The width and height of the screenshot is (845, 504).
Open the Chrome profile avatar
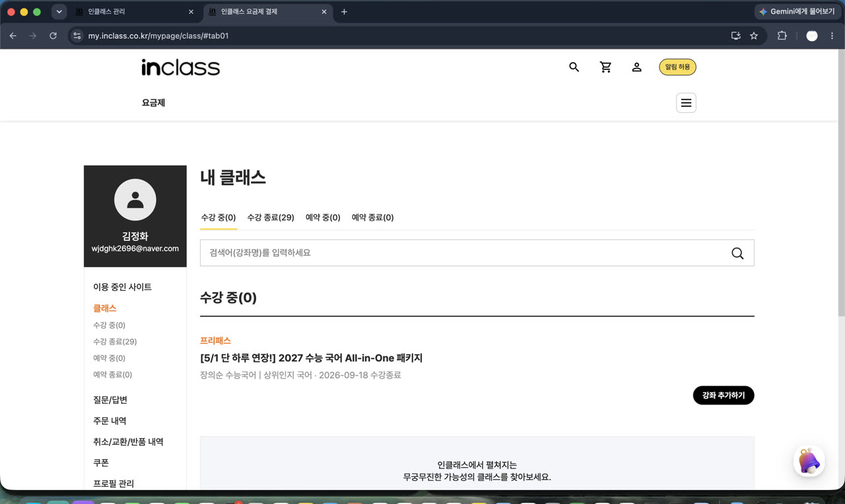812,36
